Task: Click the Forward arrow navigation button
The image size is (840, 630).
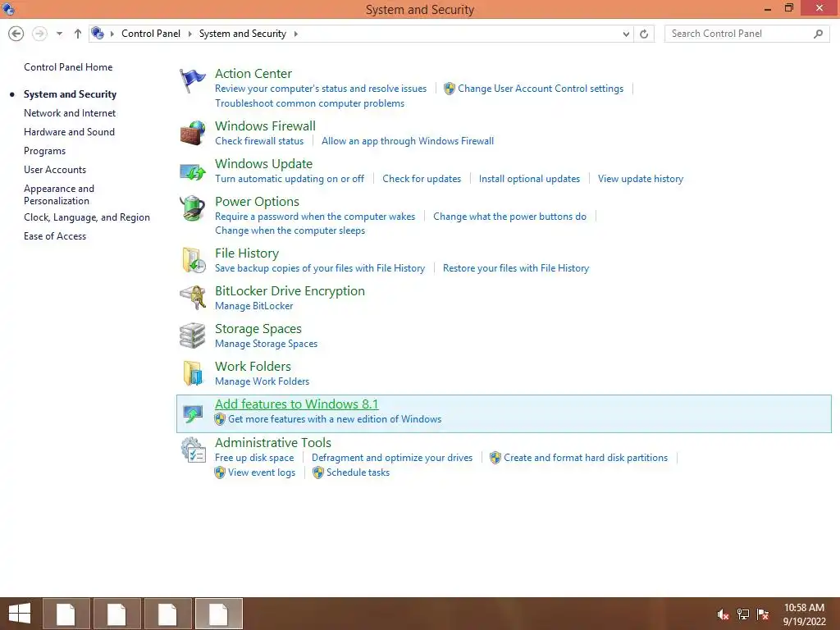Action: point(39,34)
